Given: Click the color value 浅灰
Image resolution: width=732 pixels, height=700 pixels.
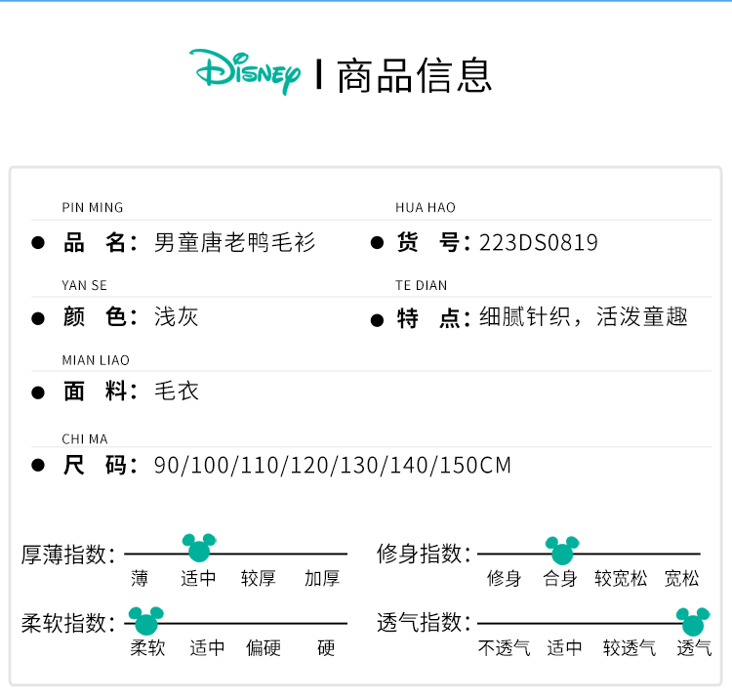Looking at the screenshot, I should pyautogui.click(x=177, y=316).
